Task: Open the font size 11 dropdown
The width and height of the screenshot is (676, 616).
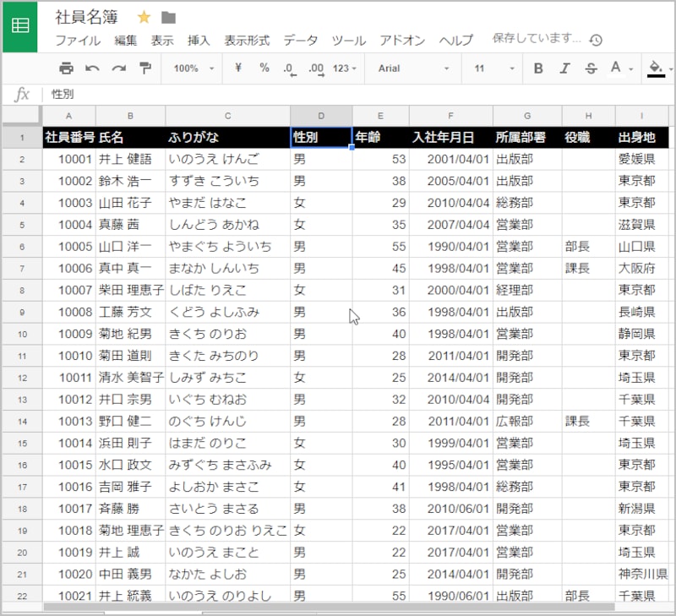Action: (x=494, y=68)
